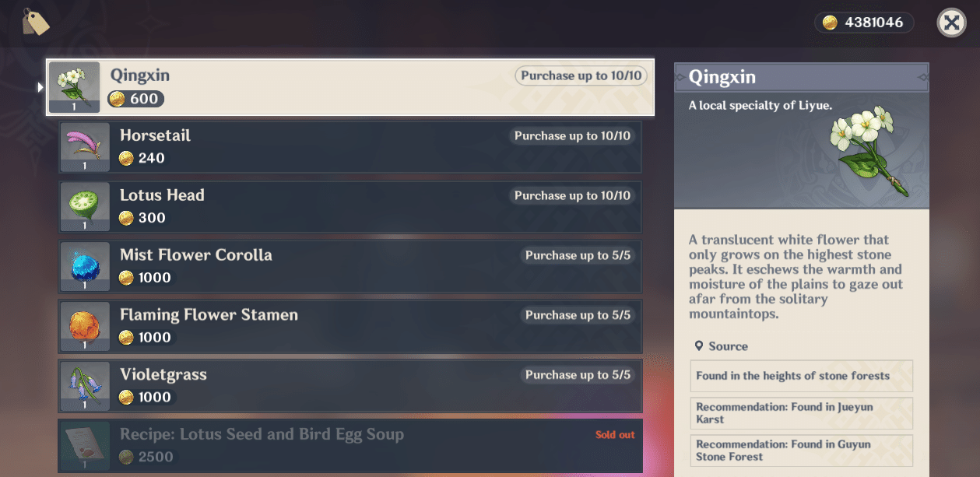
Task: Open the Jueyun Karst recommendation
Action: pyautogui.click(x=801, y=412)
